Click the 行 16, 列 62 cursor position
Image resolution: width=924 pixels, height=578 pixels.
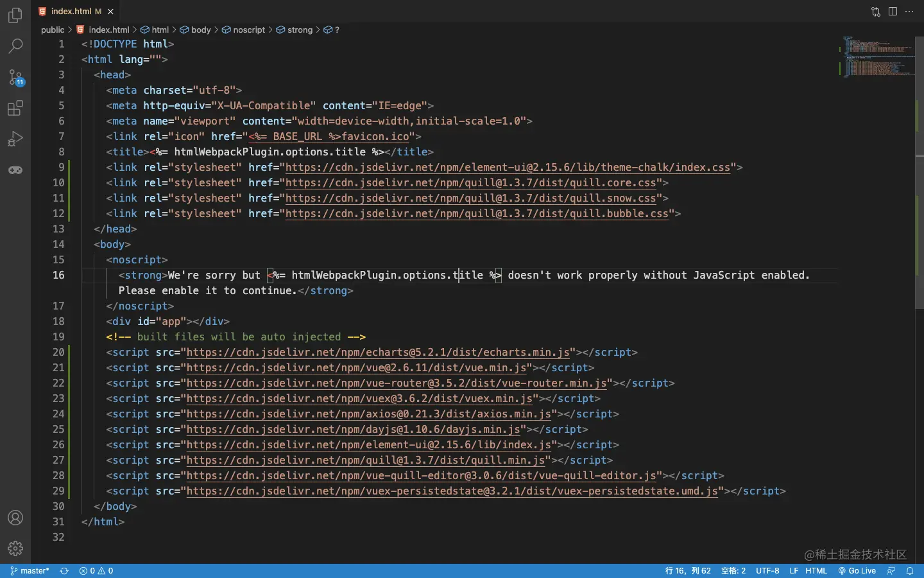click(x=688, y=571)
